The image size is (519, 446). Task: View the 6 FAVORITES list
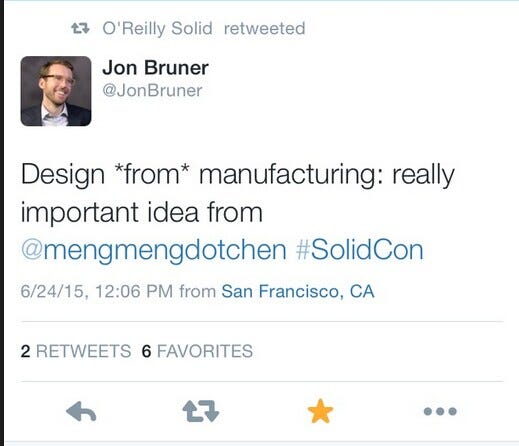point(197,351)
